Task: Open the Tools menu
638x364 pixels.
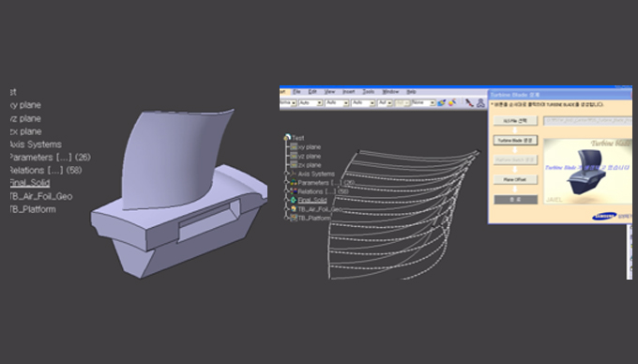Action: (x=368, y=92)
